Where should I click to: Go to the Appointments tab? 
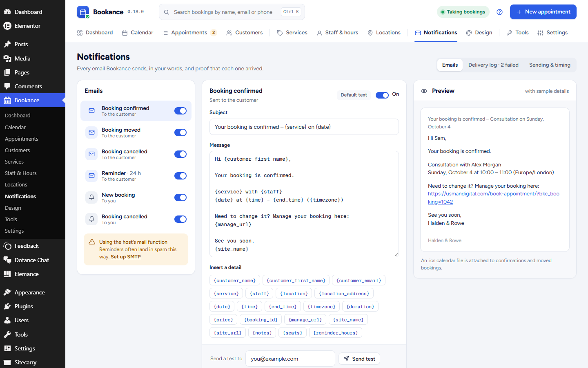click(189, 33)
